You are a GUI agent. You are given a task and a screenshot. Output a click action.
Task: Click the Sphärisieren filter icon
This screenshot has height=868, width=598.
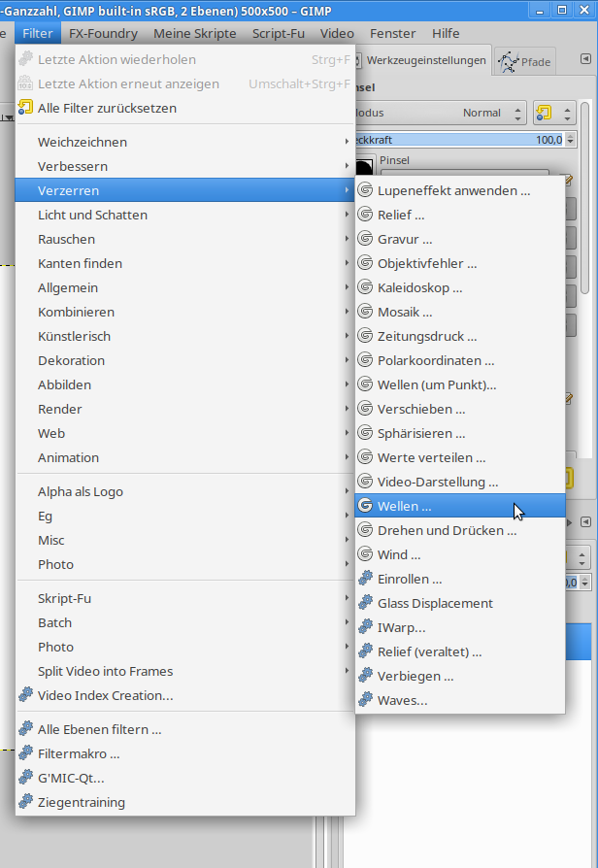coord(365,433)
